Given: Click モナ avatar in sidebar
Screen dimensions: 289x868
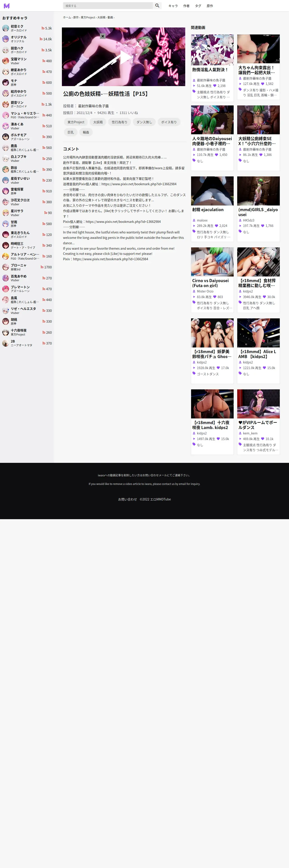Looking at the screenshot, I should [6, 82].
